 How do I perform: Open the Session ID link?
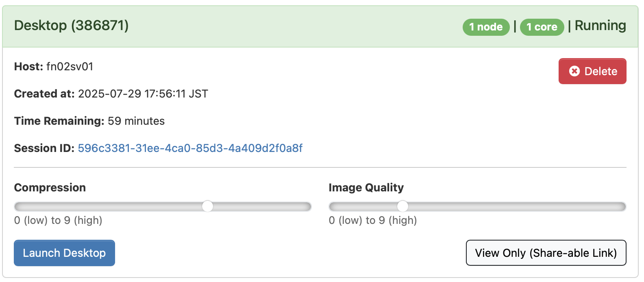click(x=190, y=148)
